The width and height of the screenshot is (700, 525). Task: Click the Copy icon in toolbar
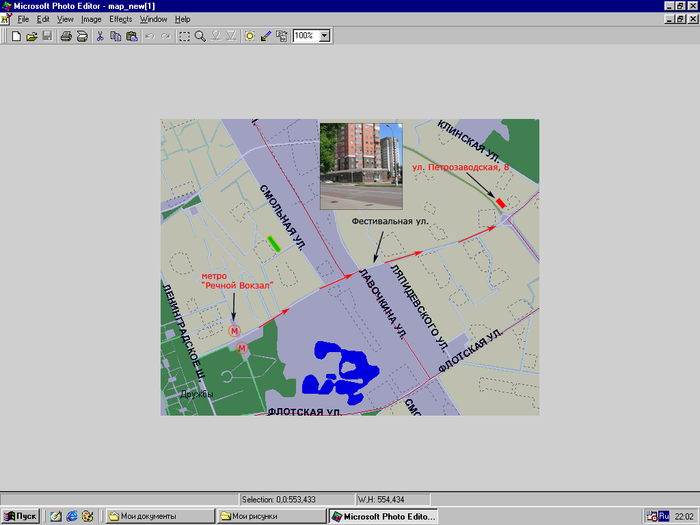[x=116, y=36]
